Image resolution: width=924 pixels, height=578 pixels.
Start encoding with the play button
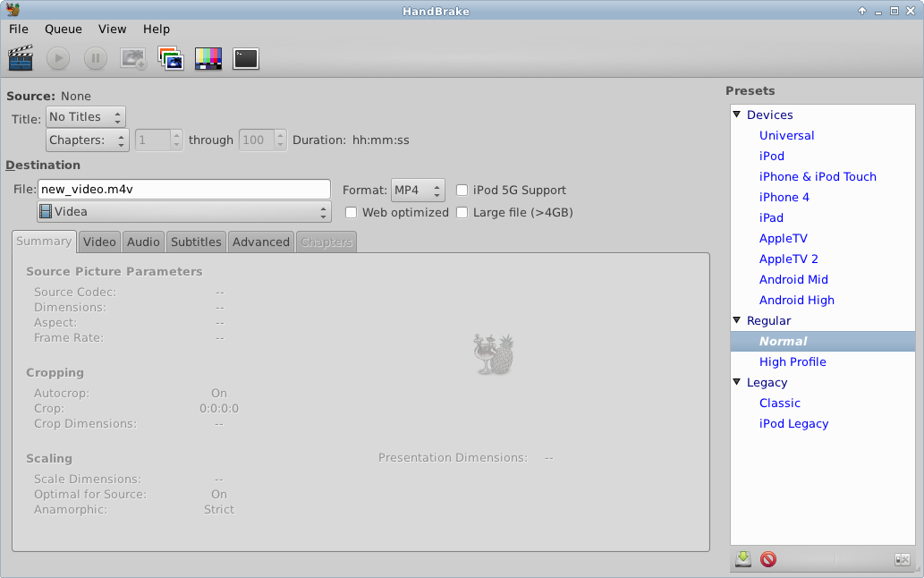coord(58,58)
